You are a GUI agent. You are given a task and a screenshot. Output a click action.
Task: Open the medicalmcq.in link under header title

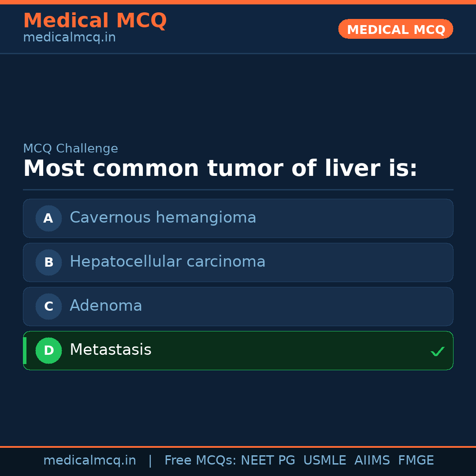tap(69, 38)
